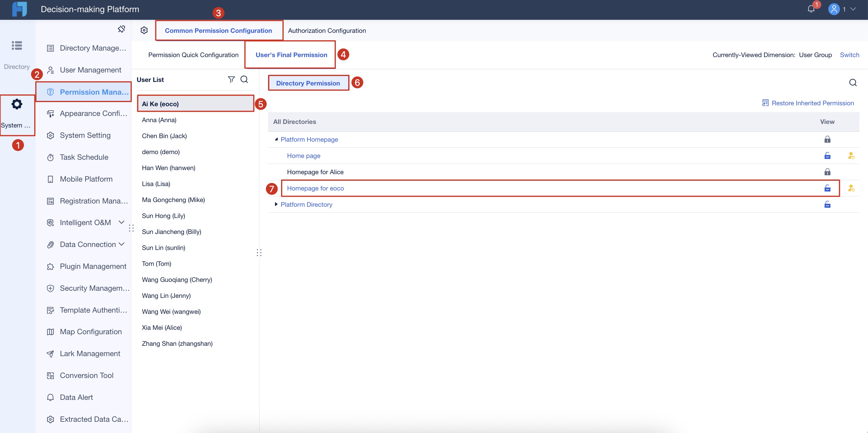Open the Directory list icon
This screenshot has height=433, width=868.
tap(17, 46)
